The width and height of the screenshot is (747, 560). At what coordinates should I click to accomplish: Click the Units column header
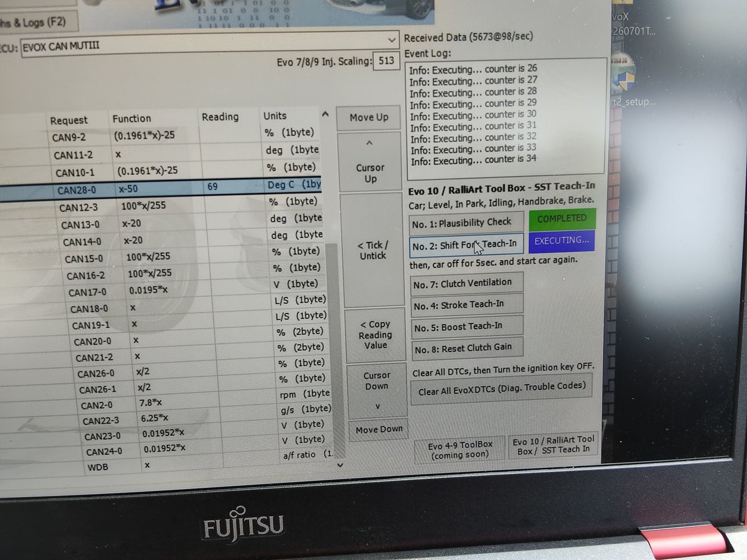click(275, 115)
